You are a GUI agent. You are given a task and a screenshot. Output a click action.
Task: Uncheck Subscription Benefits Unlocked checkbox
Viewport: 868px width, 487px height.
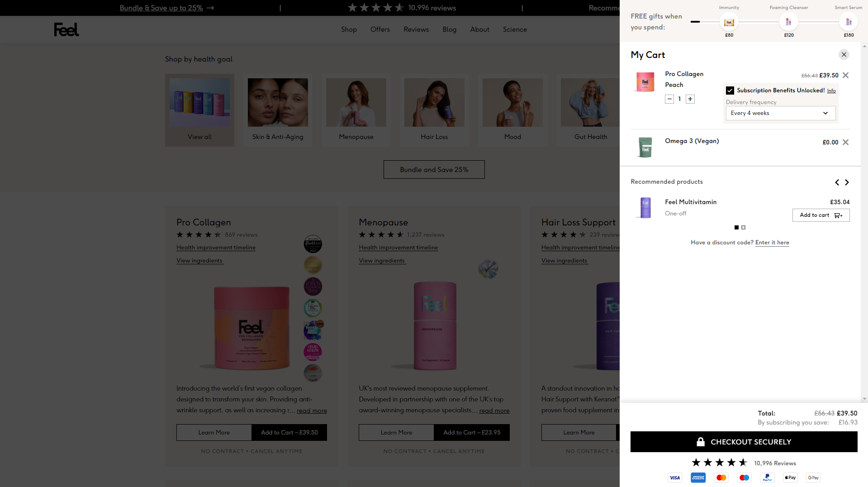point(730,91)
